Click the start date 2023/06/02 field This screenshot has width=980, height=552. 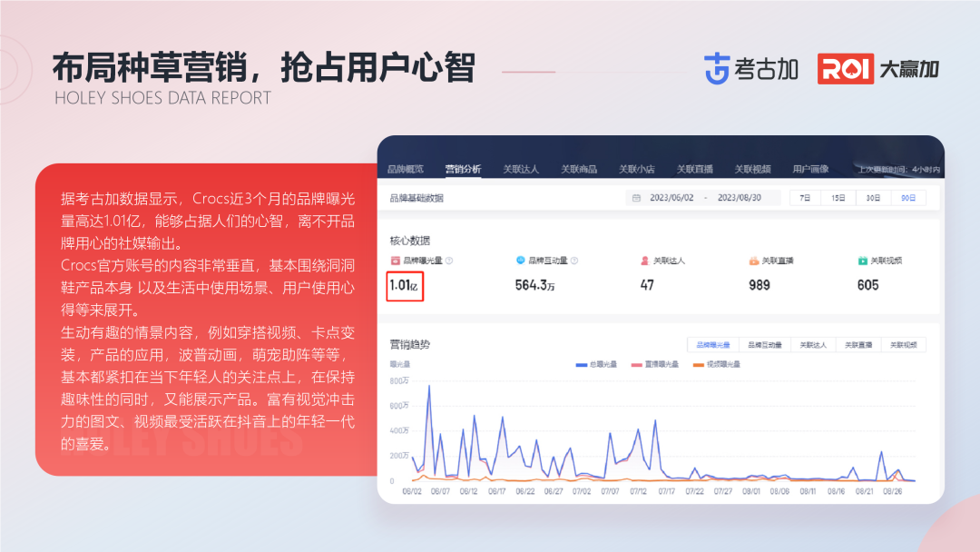coord(671,198)
